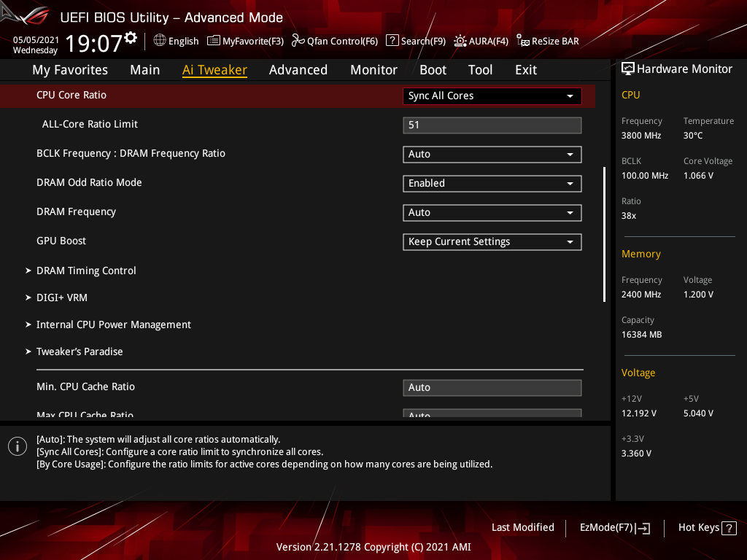This screenshot has height=560, width=747.
Task: Click the 16384 MB capacity value
Action: [x=642, y=335]
